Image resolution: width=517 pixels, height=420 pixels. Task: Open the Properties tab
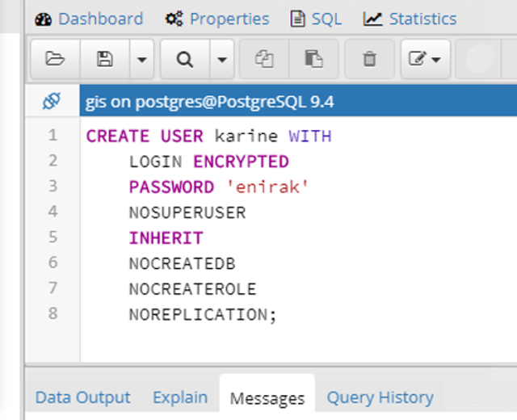[217, 19]
